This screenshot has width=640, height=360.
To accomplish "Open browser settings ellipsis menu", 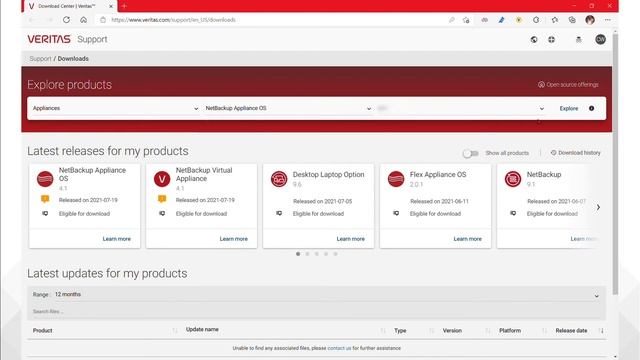I will click(608, 20).
